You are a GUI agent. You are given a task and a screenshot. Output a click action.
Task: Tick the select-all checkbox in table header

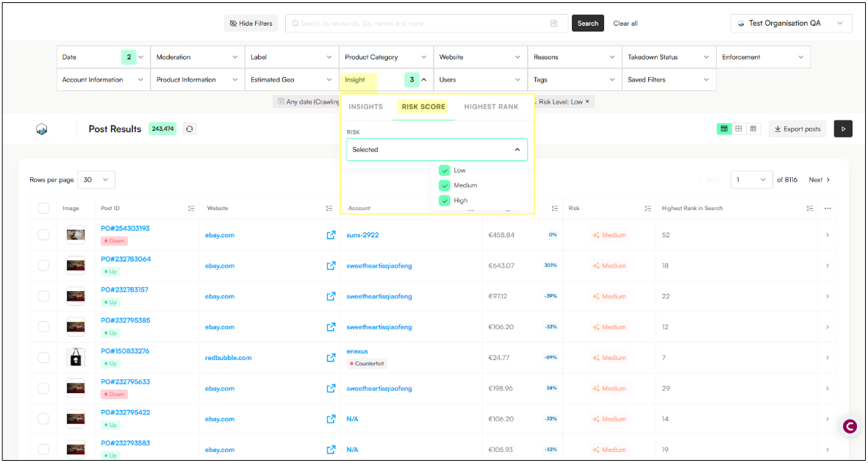point(43,209)
